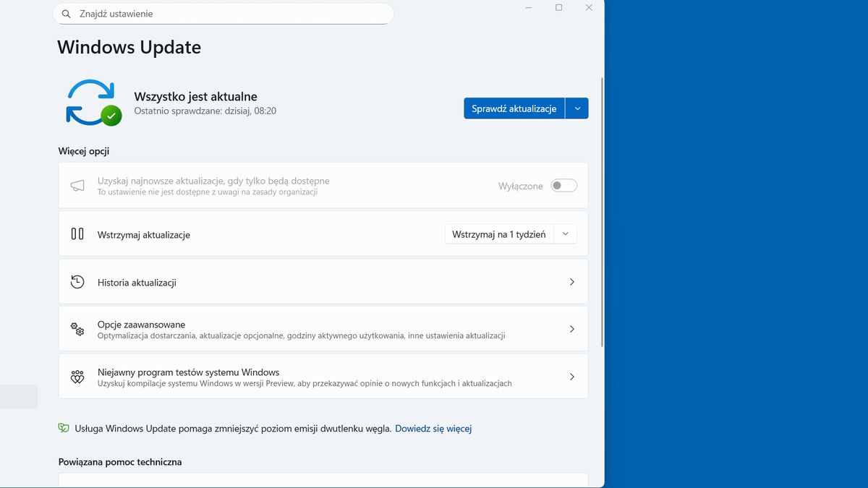Click the pause icon beside Wstrzymaj aktualizacje

[x=77, y=234]
